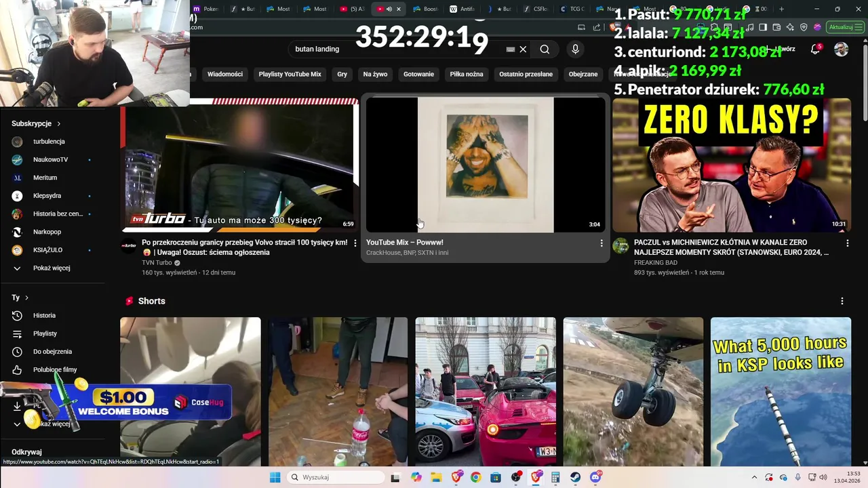
Task: Play the YouTube Mix Powww thumbnail
Action: pyautogui.click(x=485, y=165)
